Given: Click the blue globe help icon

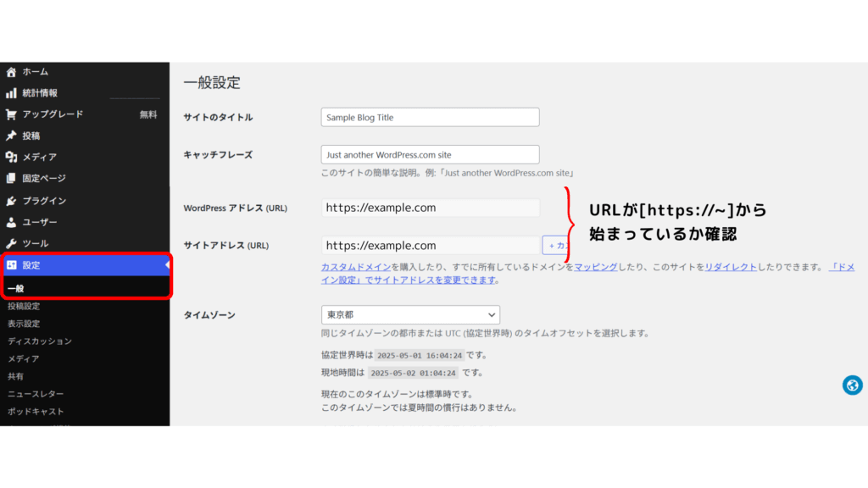Looking at the screenshot, I should point(853,385).
